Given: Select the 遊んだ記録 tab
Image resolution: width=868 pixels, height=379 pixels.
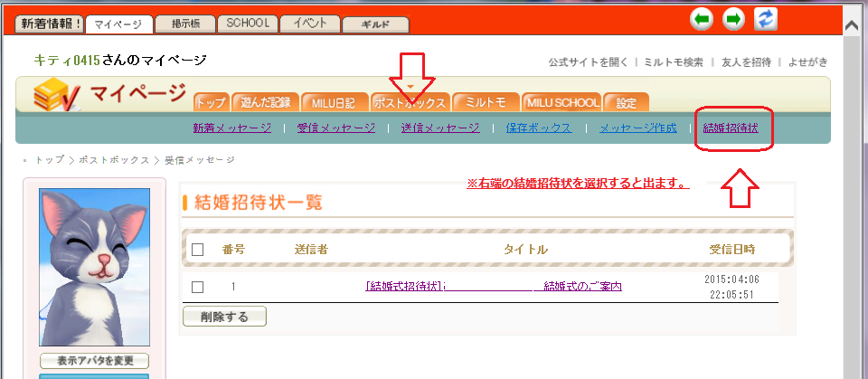Looking at the screenshot, I should pos(265,102).
